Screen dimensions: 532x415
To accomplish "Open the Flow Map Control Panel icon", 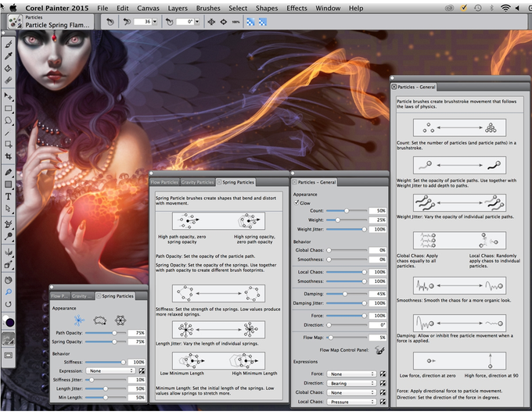I will pos(380,350).
